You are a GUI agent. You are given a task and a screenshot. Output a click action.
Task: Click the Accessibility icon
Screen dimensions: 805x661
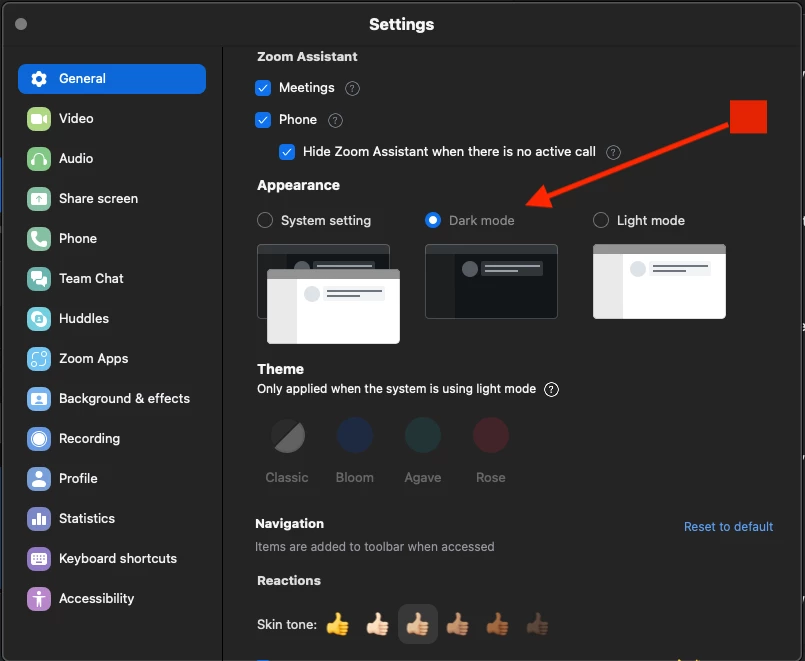point(39,599)
